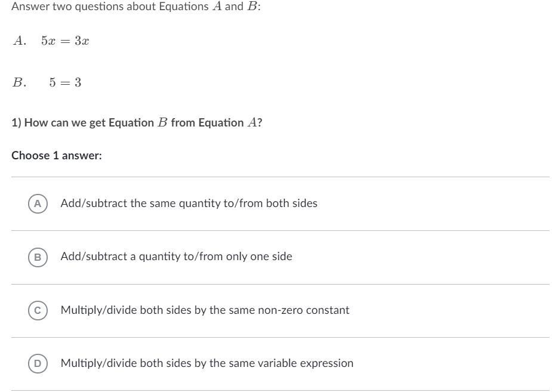The height and width of the screenshot is (392, 552).
Task: Choose 'Multiply/divide by the same non-zero constant' text
Action: coord(205,310)
